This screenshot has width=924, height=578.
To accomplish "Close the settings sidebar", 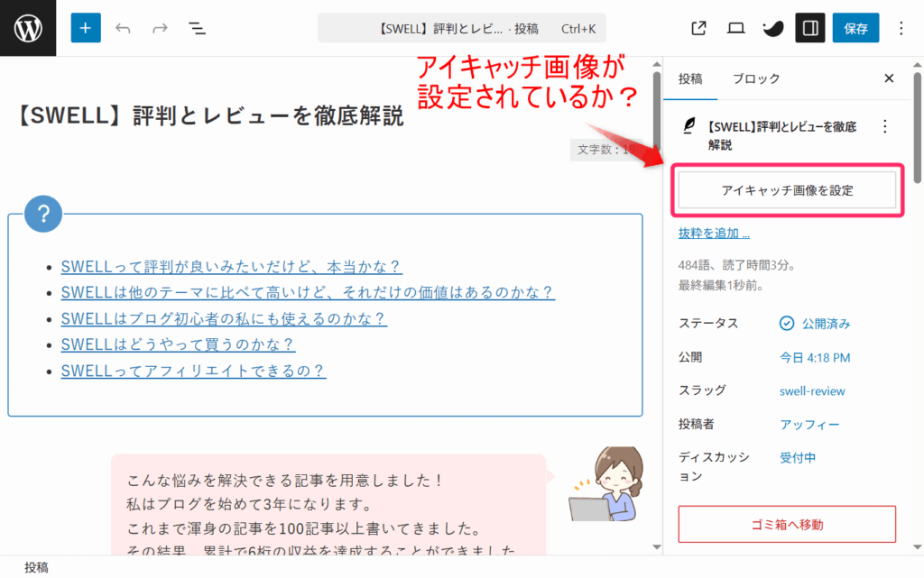I will 889,78.
